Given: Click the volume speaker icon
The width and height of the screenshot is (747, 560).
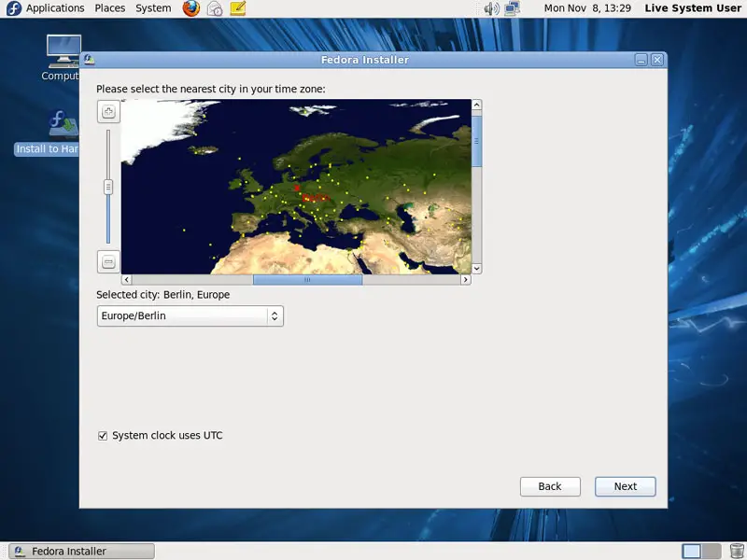Looking at the screenshot, I should coord(491,8).
